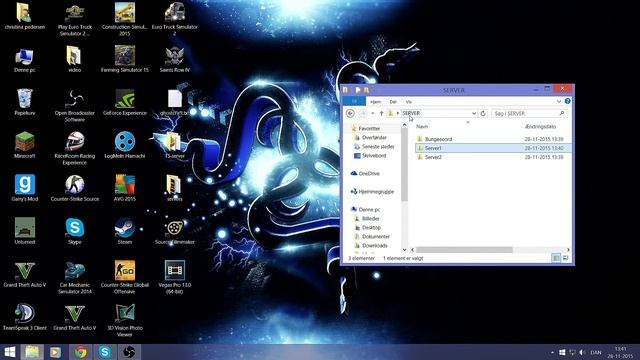The height and width of the screenshot is (360, 640).
Task: Select the TS-server folder icon
Action: [x=174, y=145]
